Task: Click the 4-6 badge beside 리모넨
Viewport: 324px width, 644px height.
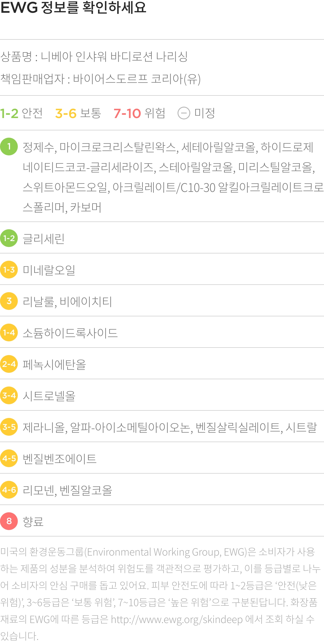Action: click(9, 490)
